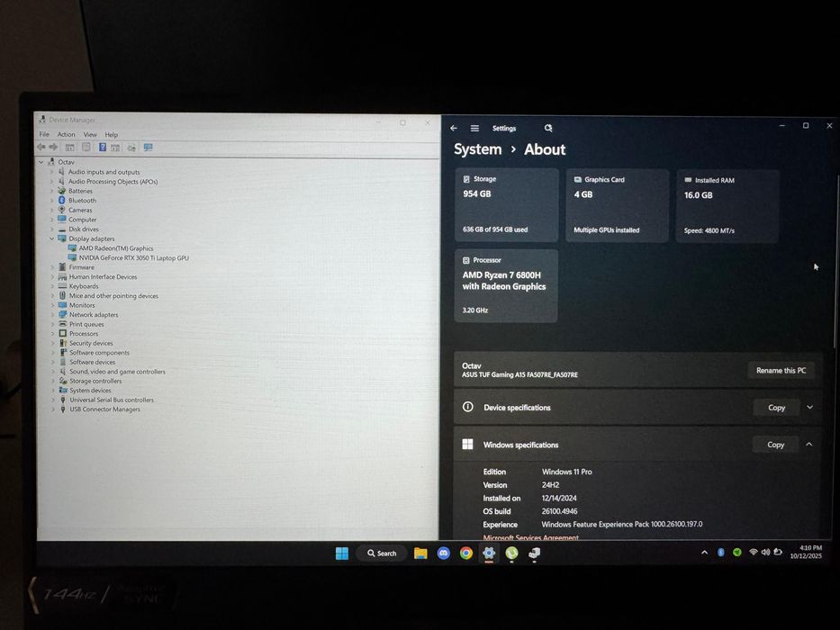Select AMD Radeon(TM) Graphics device
Image resolution: width=840 pixels, height=630 pixels.
point(116,248)
